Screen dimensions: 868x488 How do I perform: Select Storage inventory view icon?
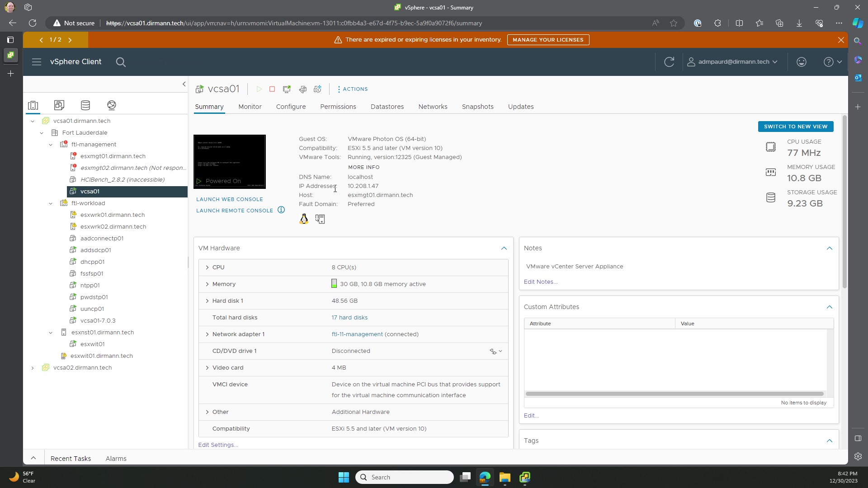tap(85, 105)
